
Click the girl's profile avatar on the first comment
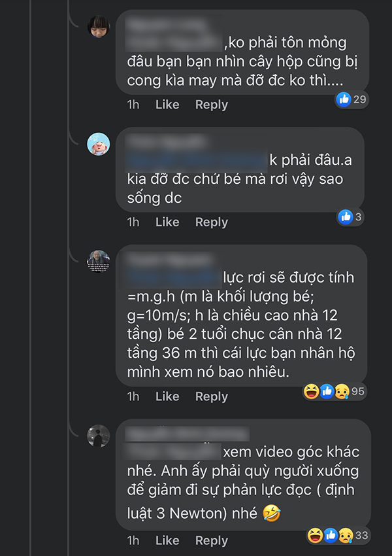98,26
